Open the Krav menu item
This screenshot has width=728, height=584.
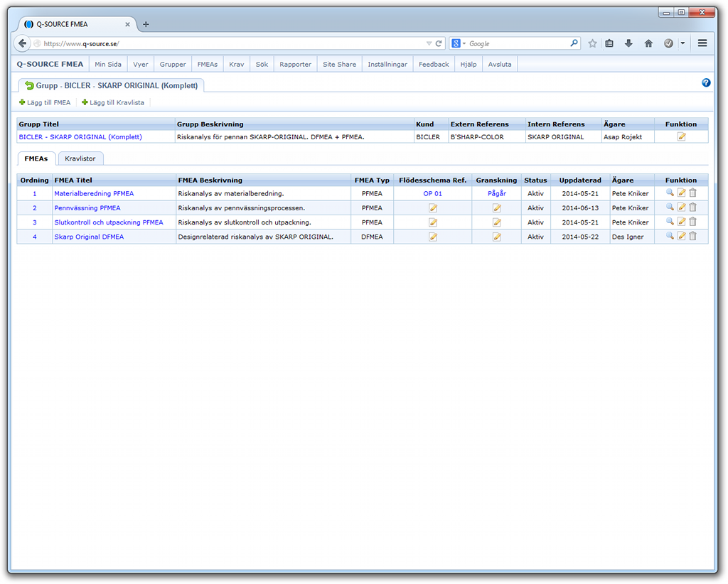[x=236, y=64]
